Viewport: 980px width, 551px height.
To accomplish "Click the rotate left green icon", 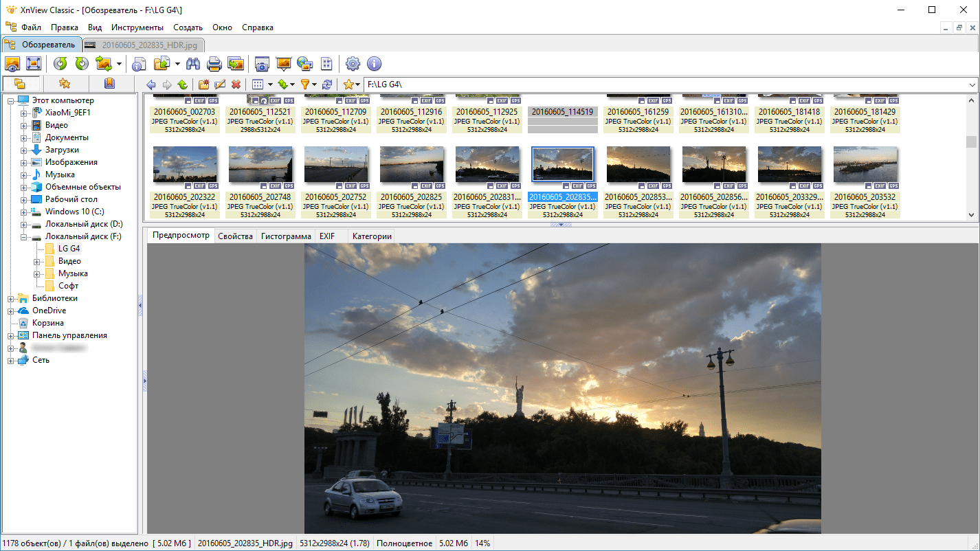I will [x=60, y=64].
